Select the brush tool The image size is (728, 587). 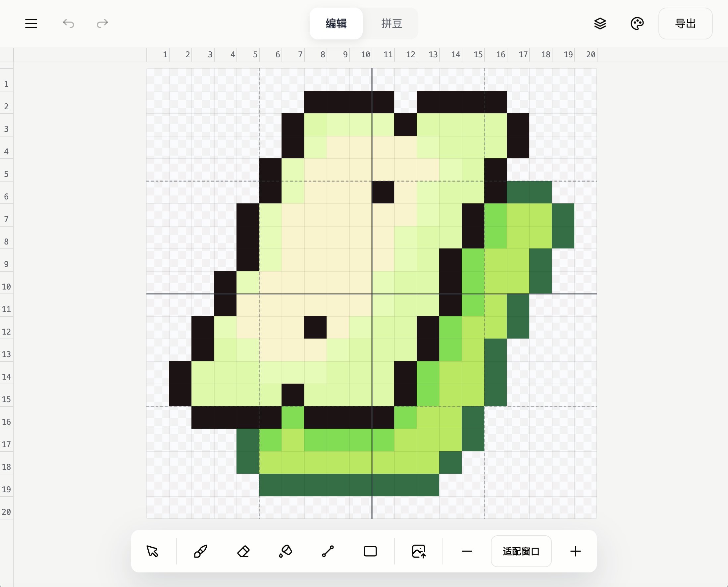point(200,551)
